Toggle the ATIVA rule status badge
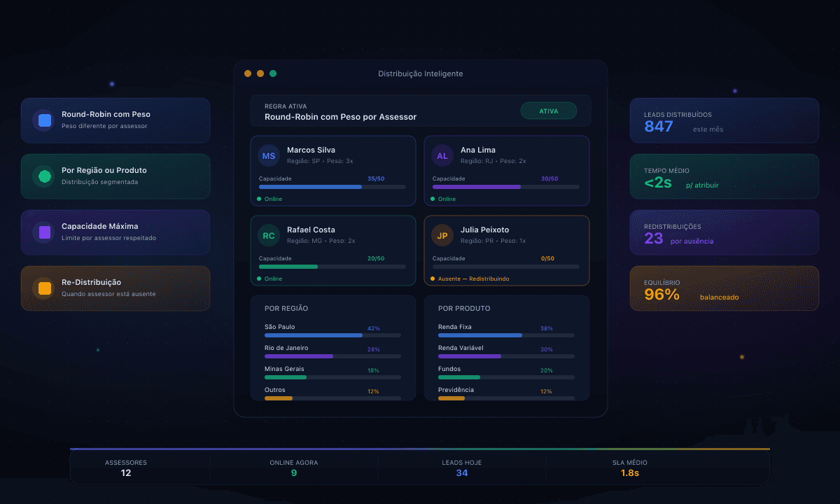 pos(548,111)
